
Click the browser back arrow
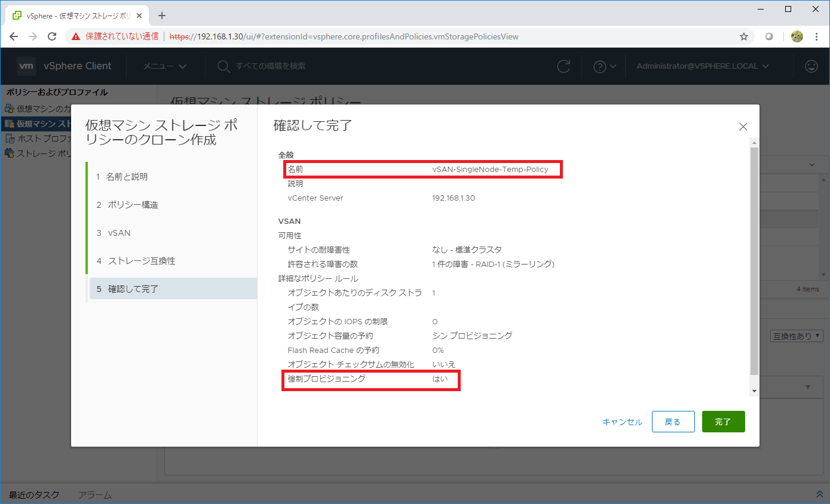click(14, 36)
